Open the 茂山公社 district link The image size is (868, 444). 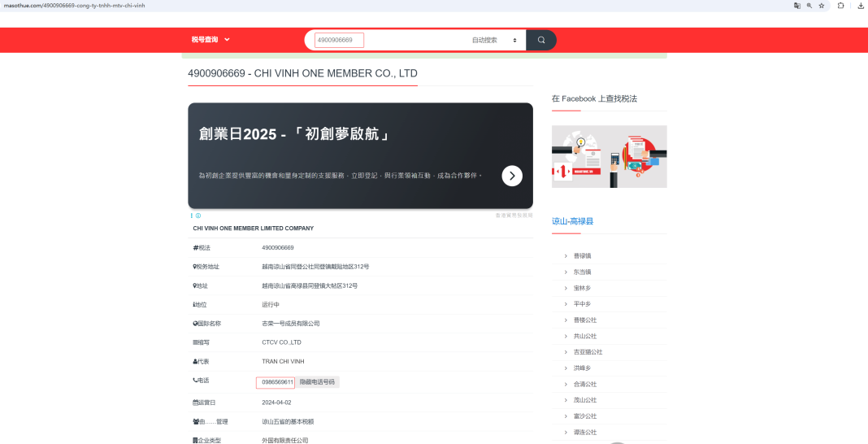(x=585, y=400)
